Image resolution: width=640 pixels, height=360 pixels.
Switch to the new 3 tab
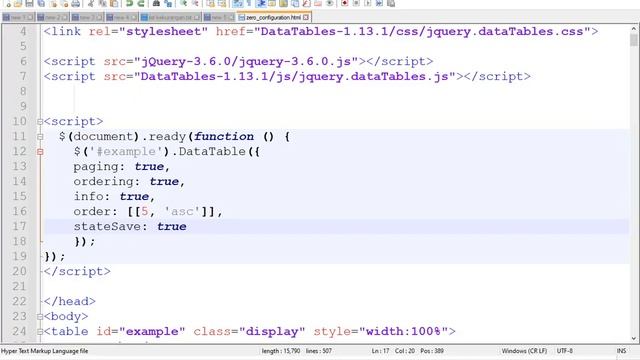click(87, 18)
